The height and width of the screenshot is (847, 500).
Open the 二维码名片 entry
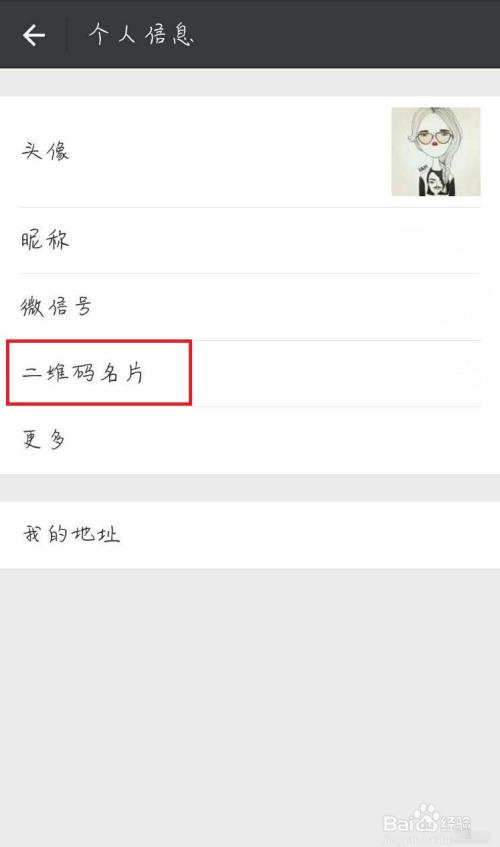250,373
